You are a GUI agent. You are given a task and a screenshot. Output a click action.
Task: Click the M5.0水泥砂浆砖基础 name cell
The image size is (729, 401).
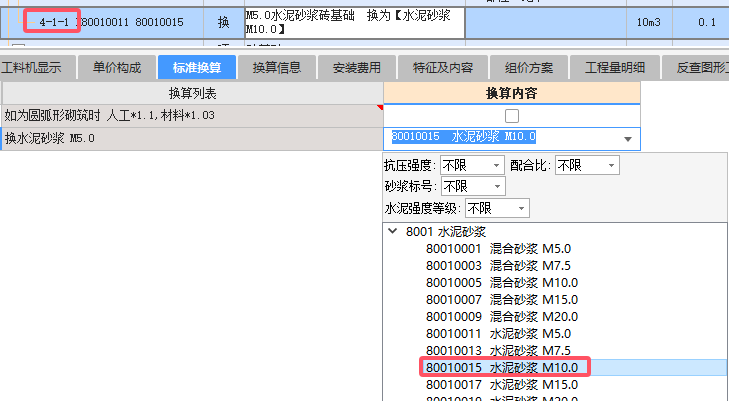355,23
